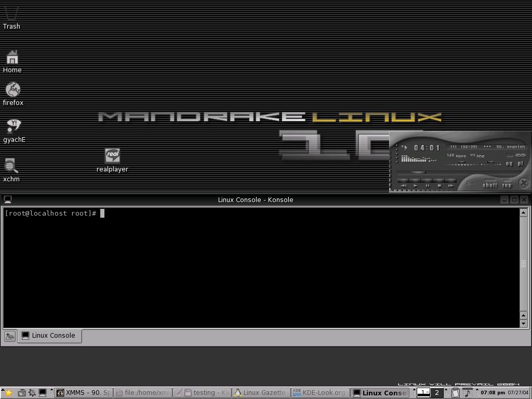This screenshot has height=399, width=532.
Task: Click the XMMS song position slider
Action: [x=418, y=172]
